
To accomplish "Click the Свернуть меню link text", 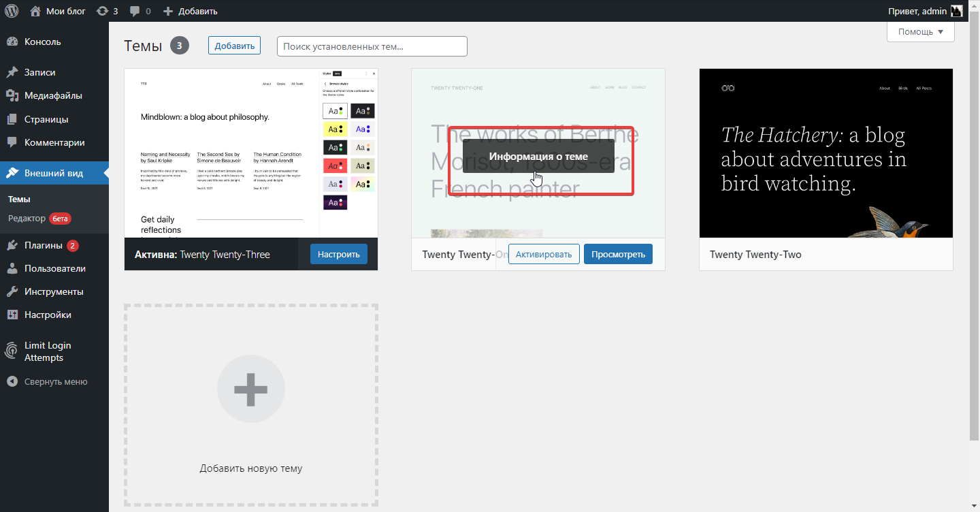I will click(56, 381).
